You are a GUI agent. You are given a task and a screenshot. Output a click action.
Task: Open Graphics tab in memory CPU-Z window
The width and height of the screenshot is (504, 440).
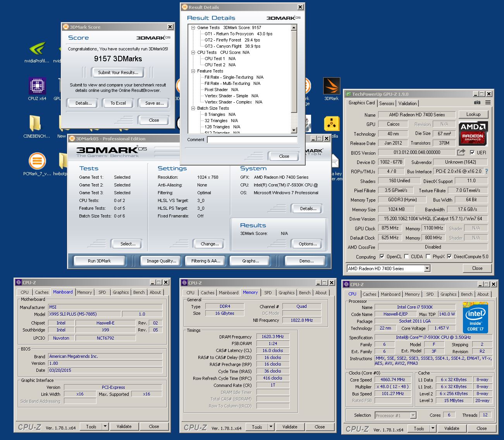(x=287, y=293)
